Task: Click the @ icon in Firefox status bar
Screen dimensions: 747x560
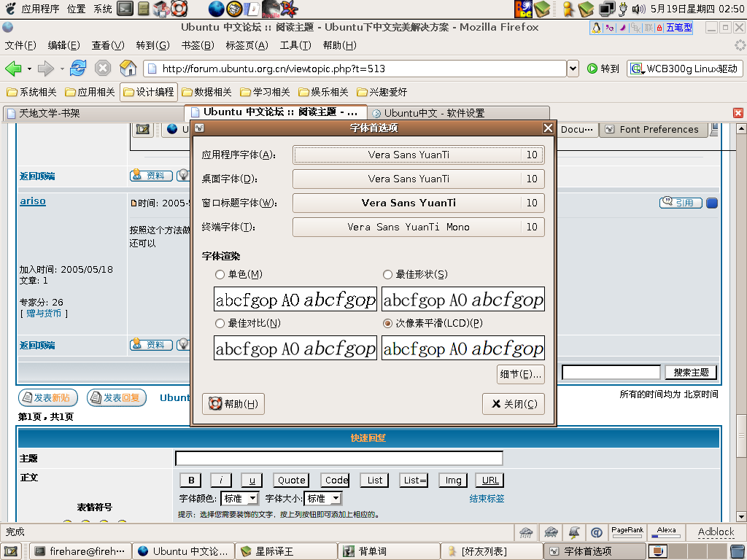Action: click(596, 532)
